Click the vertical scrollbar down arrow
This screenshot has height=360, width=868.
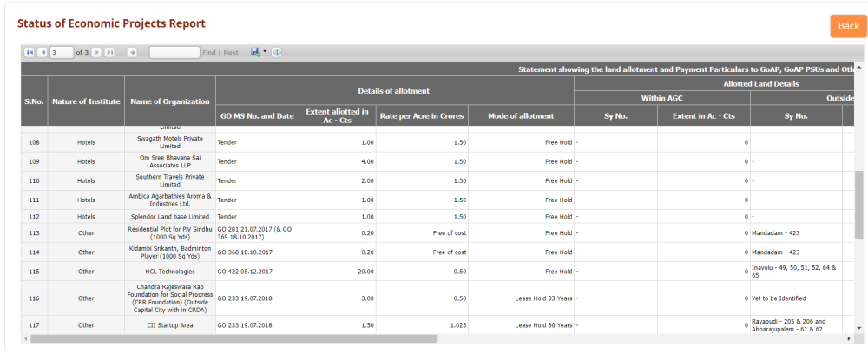(858, 328)
